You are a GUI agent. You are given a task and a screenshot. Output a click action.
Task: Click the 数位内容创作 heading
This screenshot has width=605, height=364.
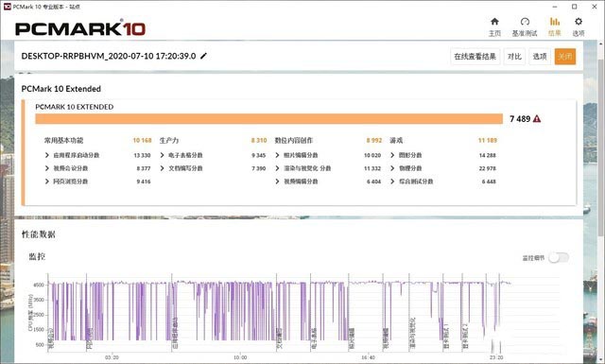coord(294,141)
